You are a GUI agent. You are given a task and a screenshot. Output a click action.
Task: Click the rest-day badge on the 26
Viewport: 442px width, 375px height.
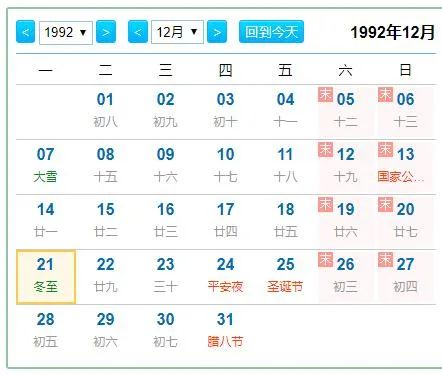click(x=325, y=259)
